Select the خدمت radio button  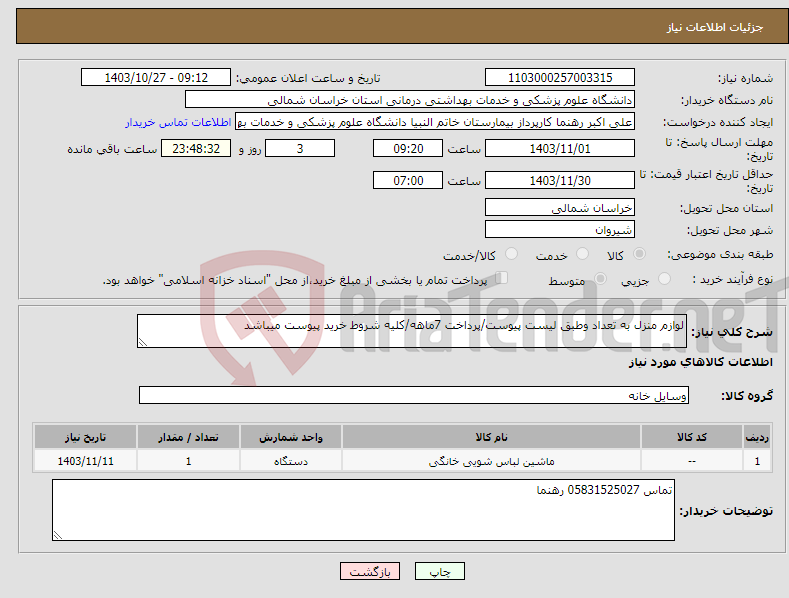coord(582,254)
